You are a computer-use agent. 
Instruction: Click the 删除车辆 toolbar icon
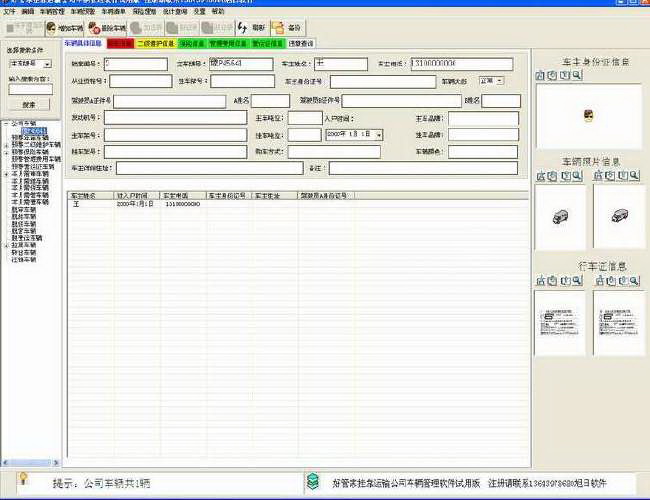95,28
